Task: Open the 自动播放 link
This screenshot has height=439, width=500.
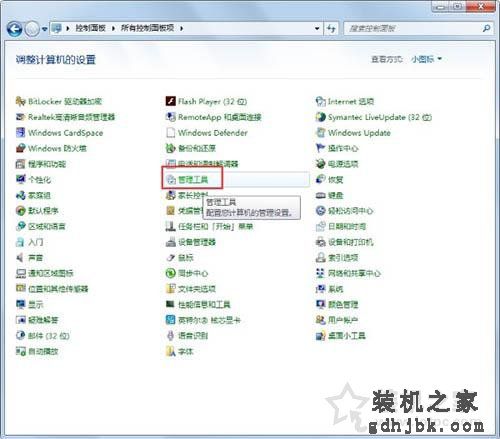Action: [x=43, y=351]
